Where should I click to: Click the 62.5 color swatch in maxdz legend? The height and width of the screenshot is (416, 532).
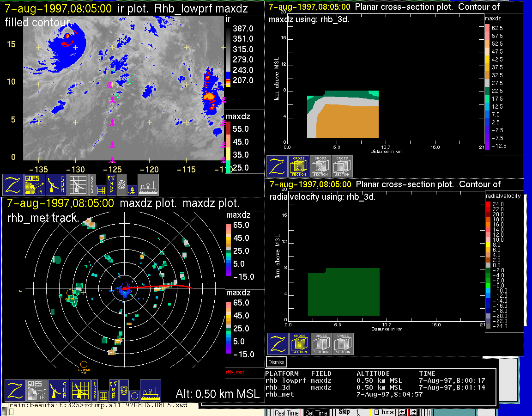point(487,28)
